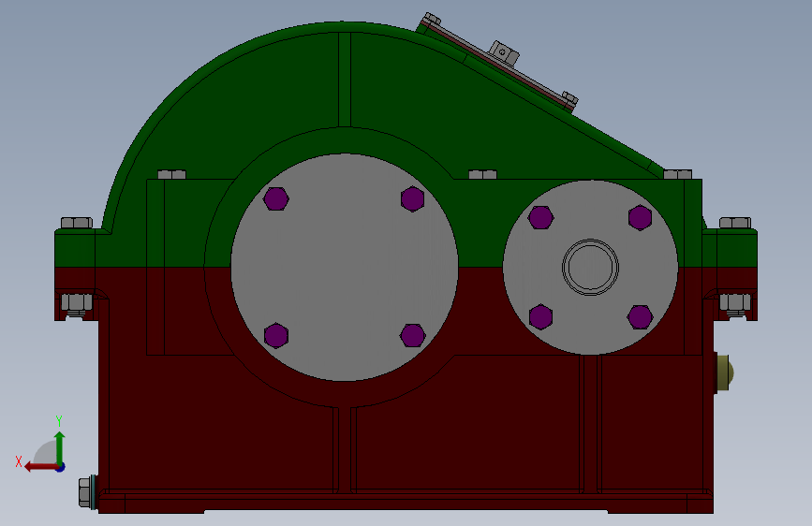Select the smaller gray bearing cover with shaft hole

point(590,267)
